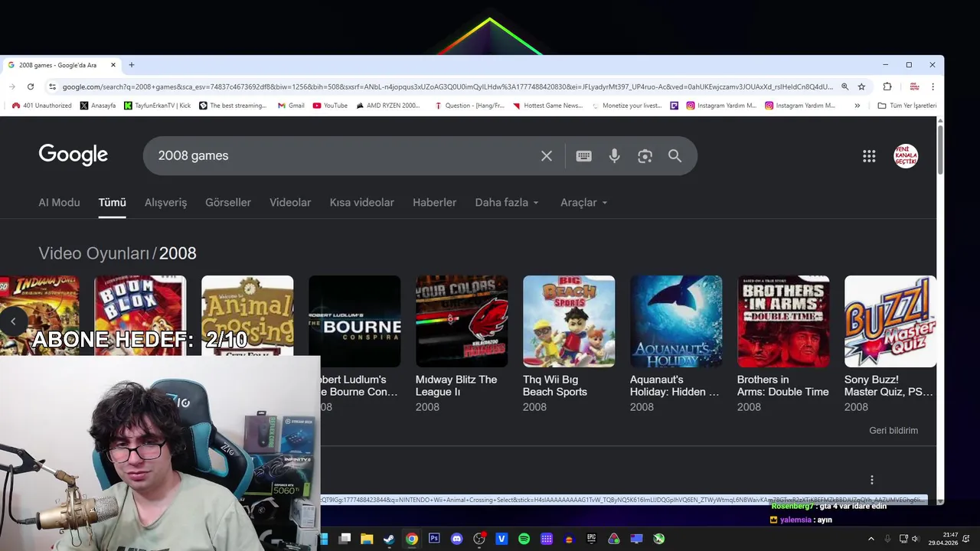Open Brothers in Arms: Double Time card
The height and width of the screenshot is (551, 980).
pyautogui.click(x=783, y=344)
